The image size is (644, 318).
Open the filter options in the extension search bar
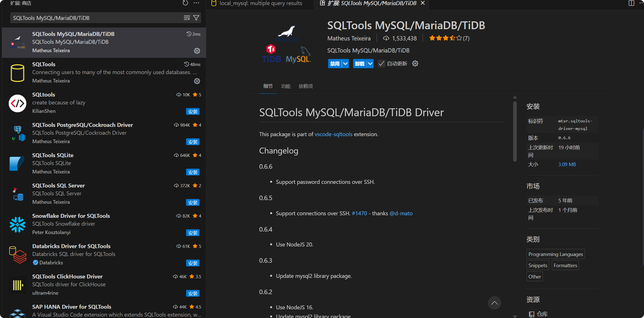pos(196,18)
